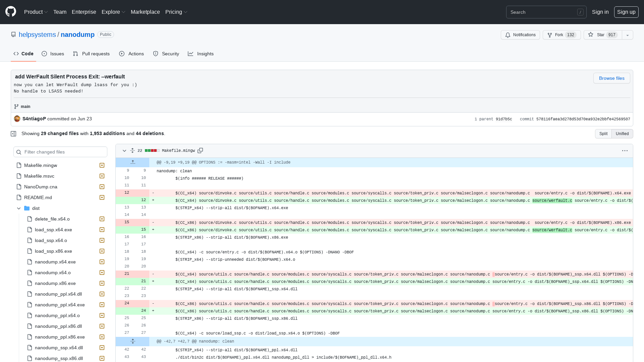Click the Browse files button
Image resolution: width=644 pixels, height=362 pixels.
[611, 78]
